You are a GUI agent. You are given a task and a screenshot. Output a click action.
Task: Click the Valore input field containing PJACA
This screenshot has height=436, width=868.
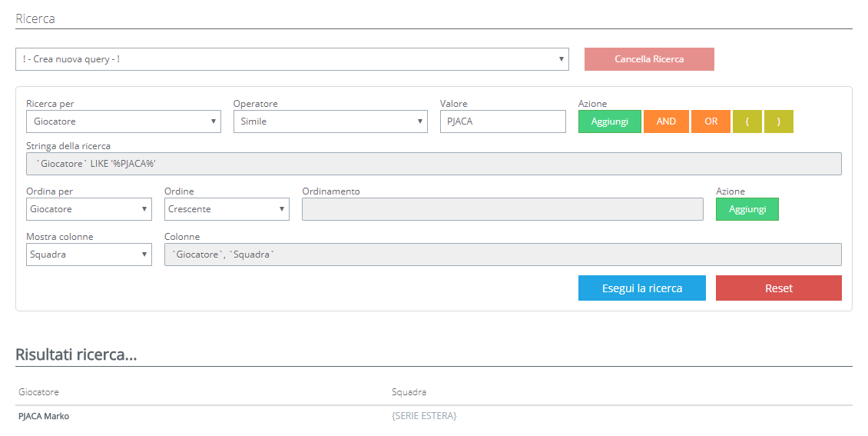coord(502,121)
